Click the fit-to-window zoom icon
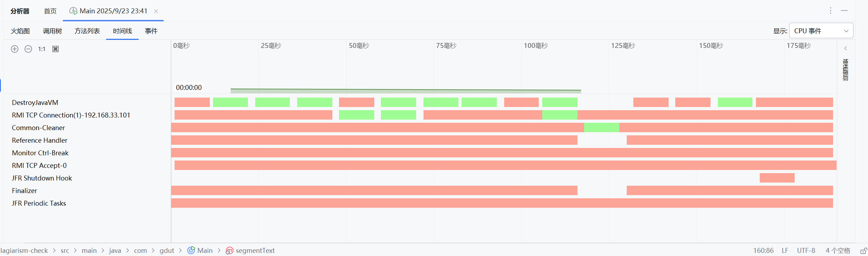Viewport: 868px width, 256px height. pyautogui.click(x=56, y=49)
